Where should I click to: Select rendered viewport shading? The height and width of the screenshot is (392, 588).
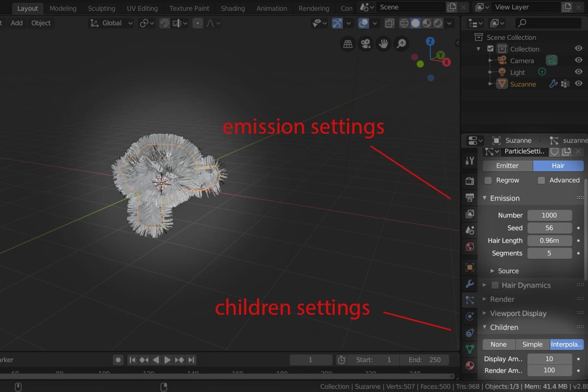438,23
